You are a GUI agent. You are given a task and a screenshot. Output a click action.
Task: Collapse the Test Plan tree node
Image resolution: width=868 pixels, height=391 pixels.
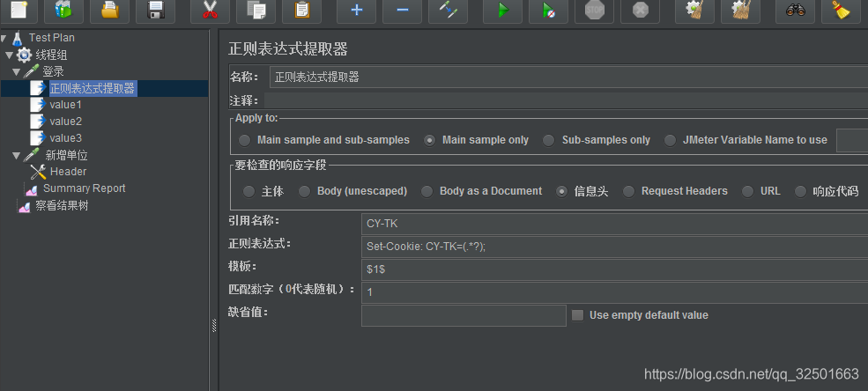tap(4, 39)
